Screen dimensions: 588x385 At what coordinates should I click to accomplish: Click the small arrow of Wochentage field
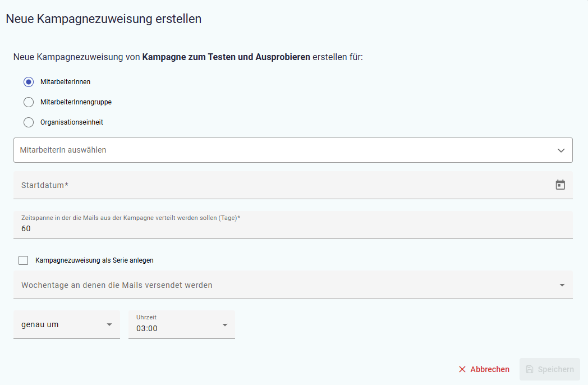point(562,285)
